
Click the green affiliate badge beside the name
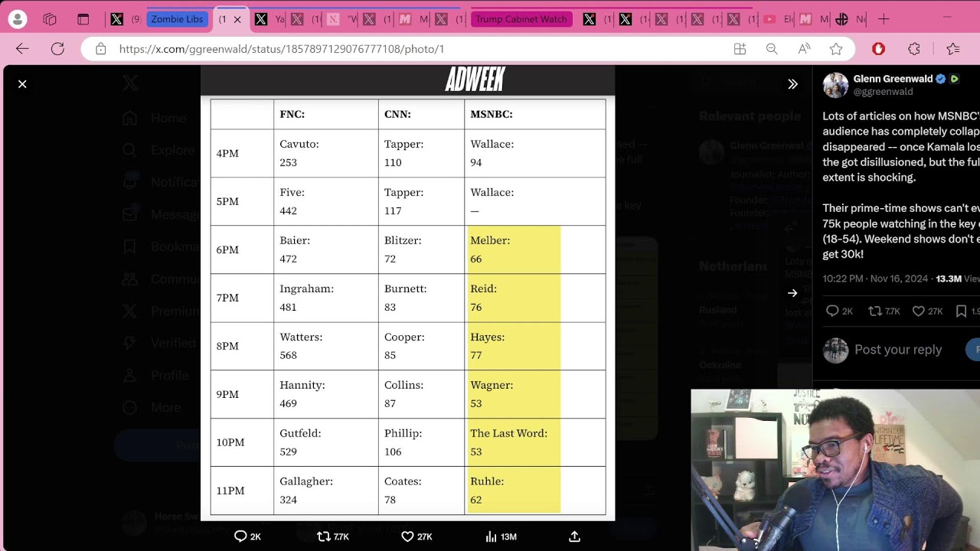[954, 79]
